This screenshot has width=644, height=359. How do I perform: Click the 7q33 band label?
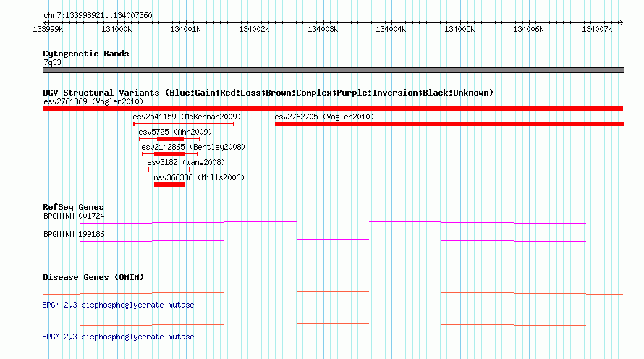coord(52,62)
